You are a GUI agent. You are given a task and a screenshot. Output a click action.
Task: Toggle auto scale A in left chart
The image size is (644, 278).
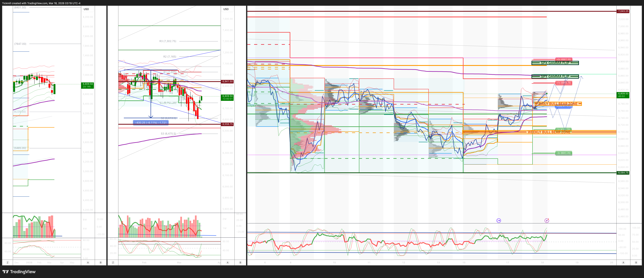88,263
